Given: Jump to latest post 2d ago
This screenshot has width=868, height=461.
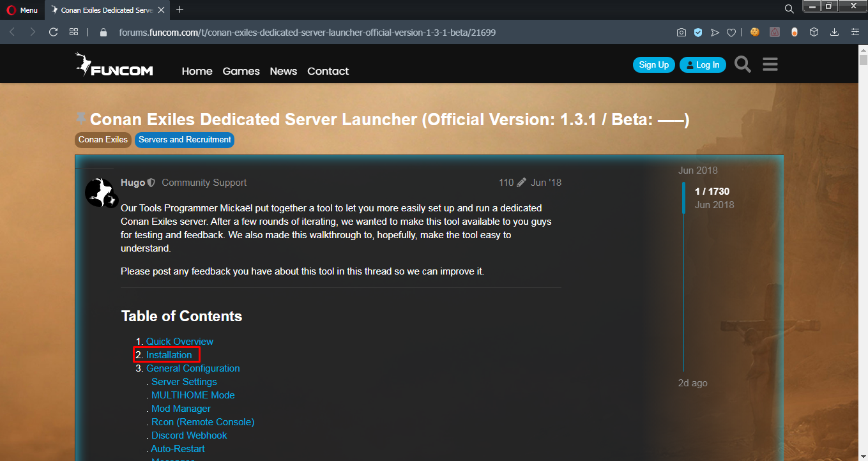Looking at the screenshot, I should pos(693,383).
